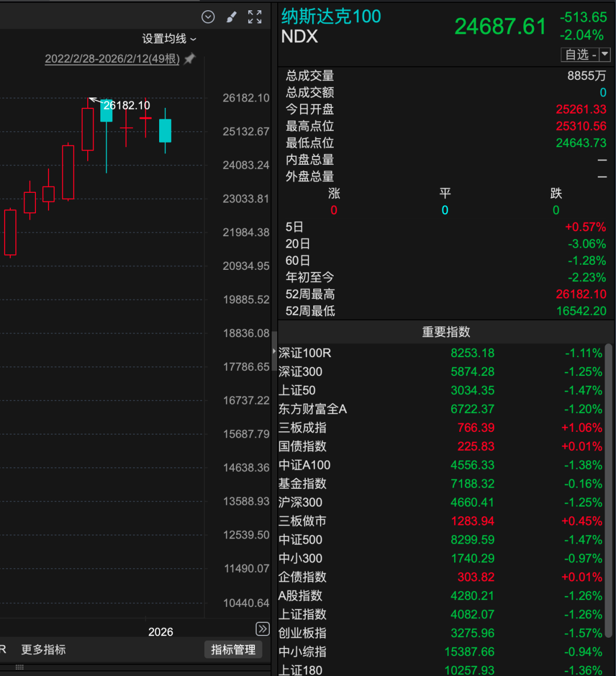616x676 pixels.
Task: Click the 5日 change +0.57%
Action: tap(585, 227)
